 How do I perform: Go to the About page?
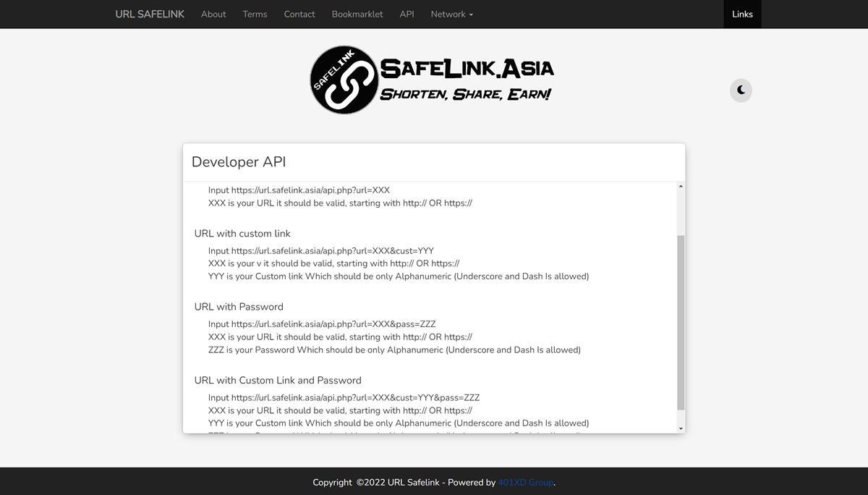tap(213, 14)
